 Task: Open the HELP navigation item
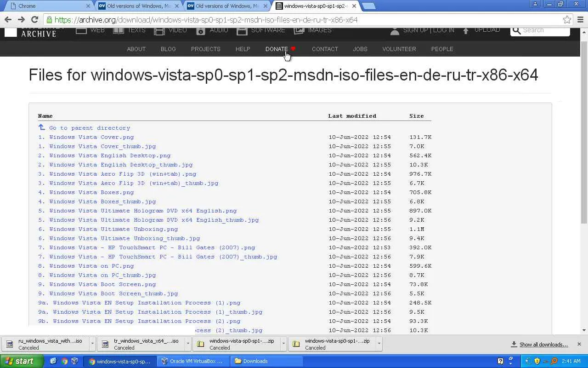(x=243, y=49)
